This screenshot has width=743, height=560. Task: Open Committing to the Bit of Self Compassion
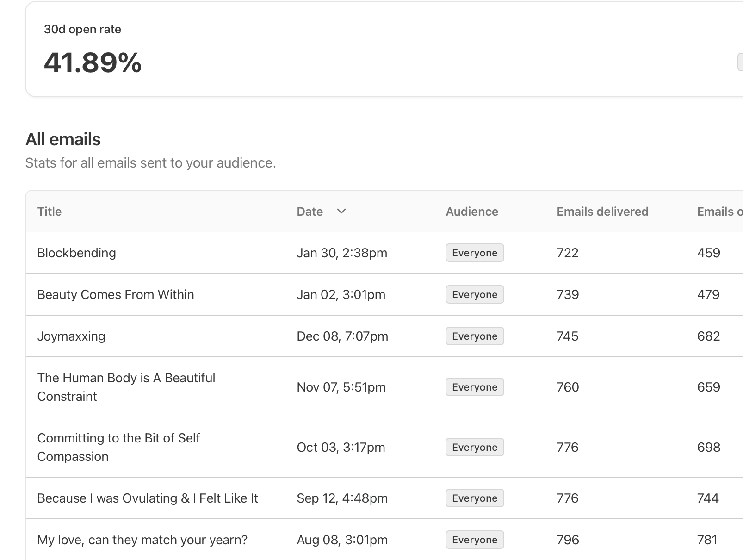click(118, 447)
